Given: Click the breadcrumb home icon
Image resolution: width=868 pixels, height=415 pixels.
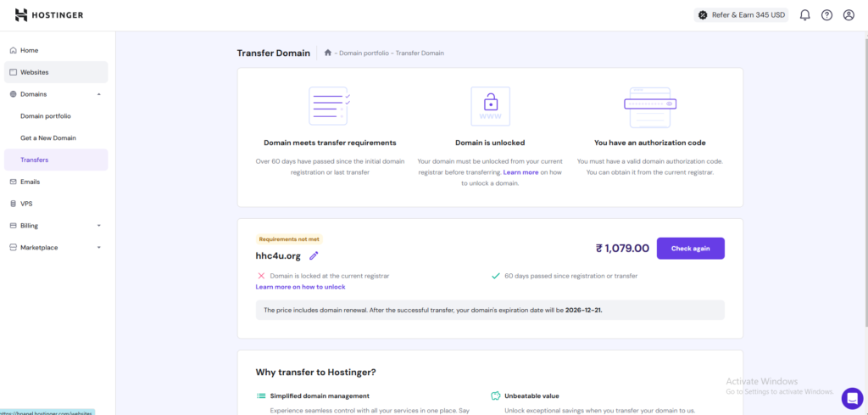Looking at the screenshot, I should click(x=328, y=53).
